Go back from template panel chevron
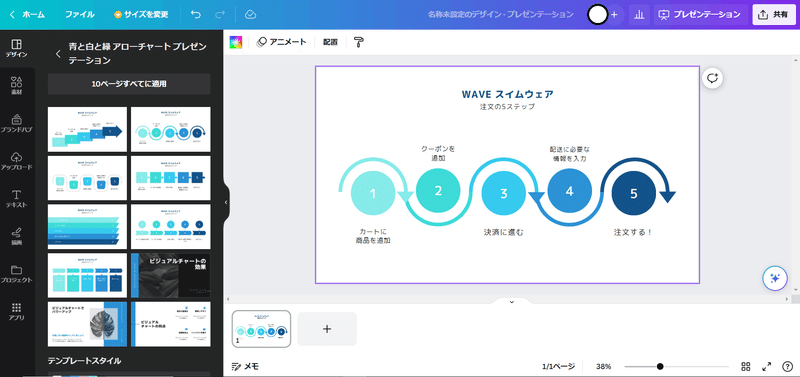This screenshot has width=800, height=377. tap(58, 54)
